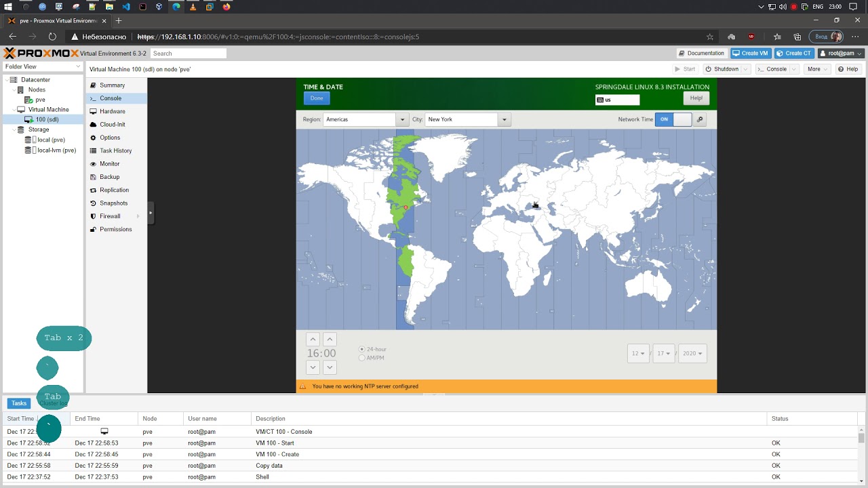The width and height of the screenshot is (868, 488).
Task: Collapse the Storage tree branch
Action: [x=14, y=129]
